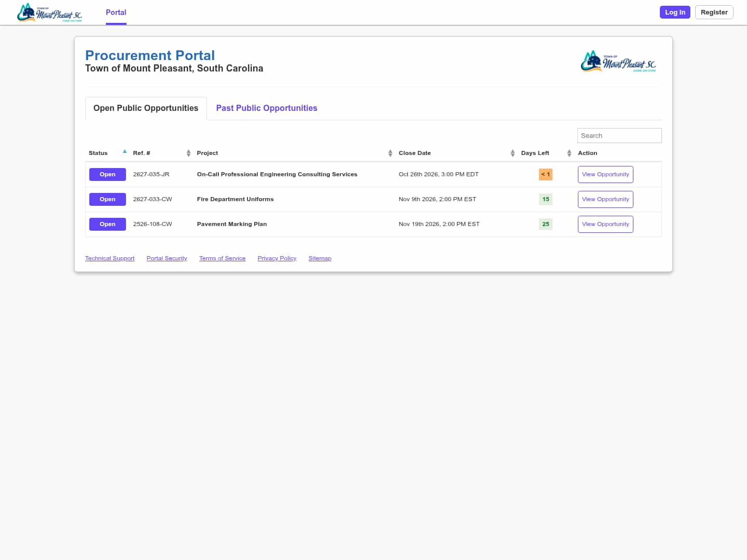Image resolution: width=747 pixels, height=560 pixels.
Task: Click project title On-Call Professional Engineering Consulting Services
Action: pos(277,175)
